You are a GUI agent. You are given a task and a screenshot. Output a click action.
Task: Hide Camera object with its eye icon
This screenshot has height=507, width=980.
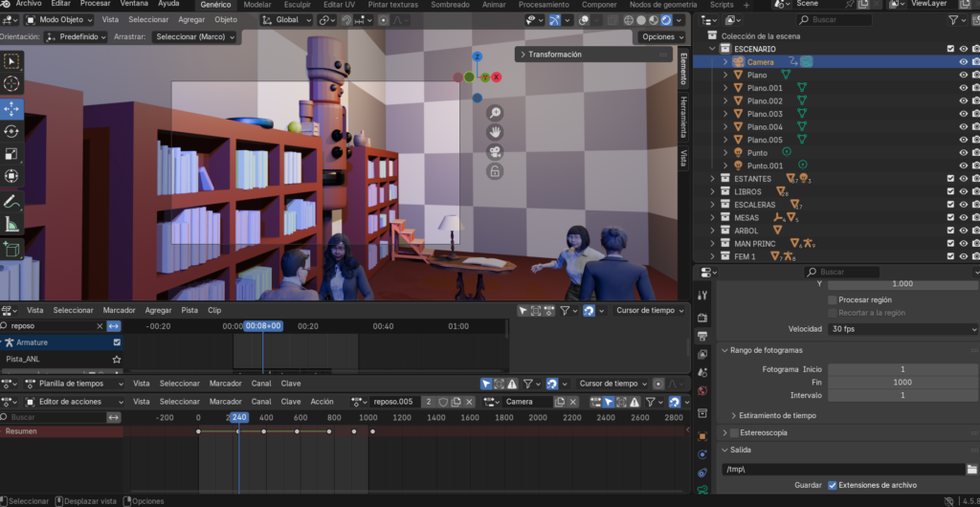coord(963,62)
